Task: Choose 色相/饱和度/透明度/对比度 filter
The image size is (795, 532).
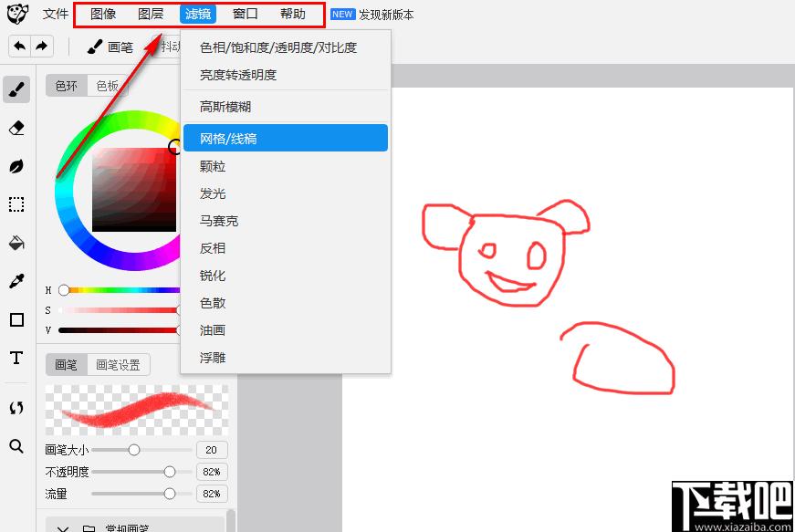Action: (x=286, y=47)
